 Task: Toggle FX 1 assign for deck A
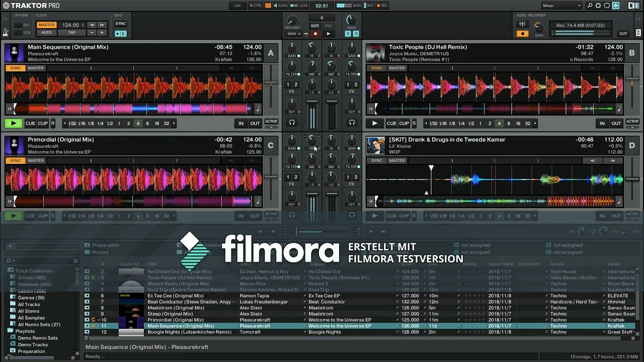pos(288,84)
